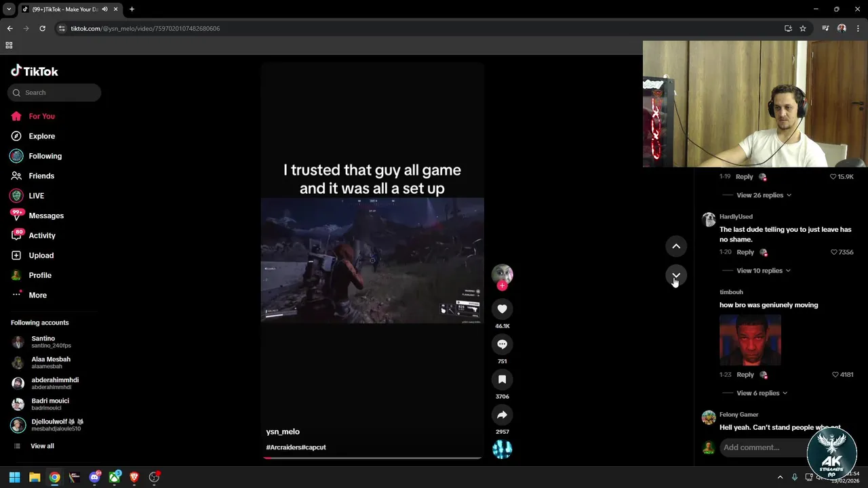
Task: Go to the For You feed
Action: click(x=41, y=116)
